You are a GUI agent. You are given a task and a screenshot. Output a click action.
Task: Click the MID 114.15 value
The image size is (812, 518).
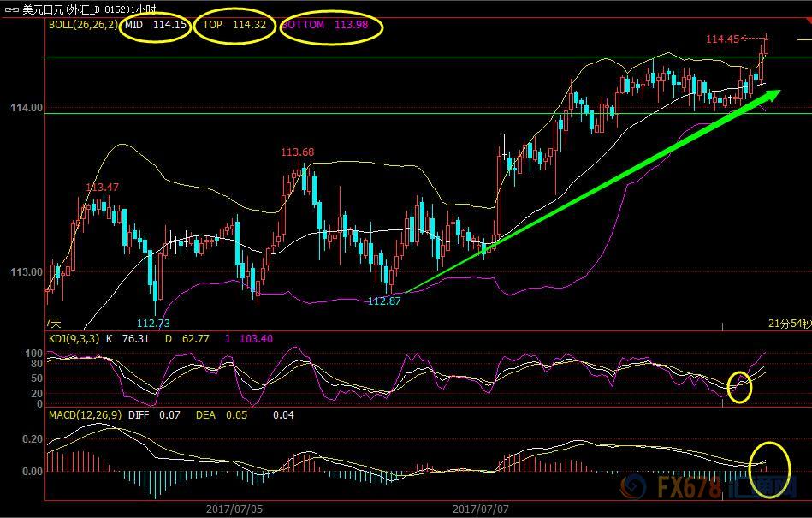pos(157,25)
